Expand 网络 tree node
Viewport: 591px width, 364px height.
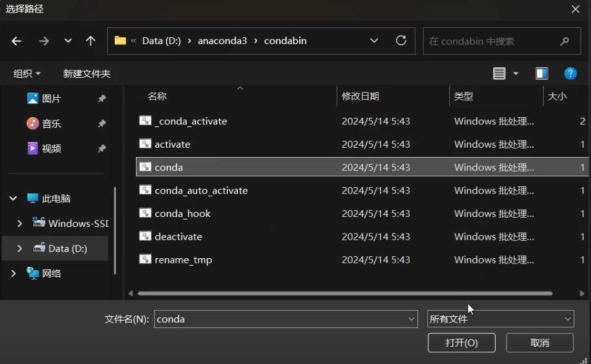coord(13,273)
